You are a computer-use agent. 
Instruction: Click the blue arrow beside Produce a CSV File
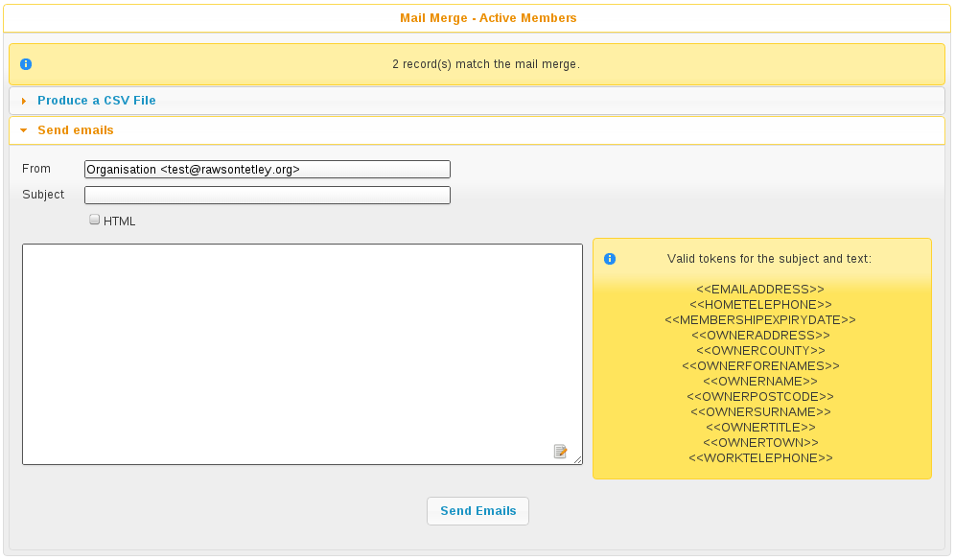point(23,100)
